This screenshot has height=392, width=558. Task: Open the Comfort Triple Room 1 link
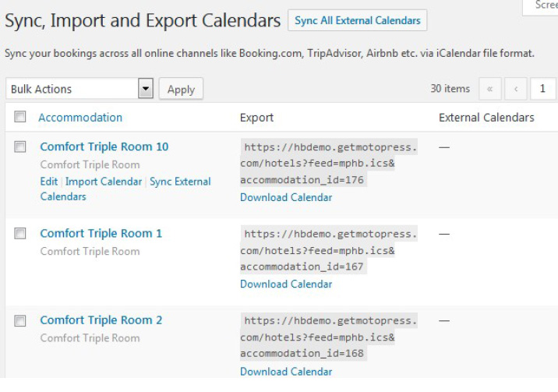point(101,233)
